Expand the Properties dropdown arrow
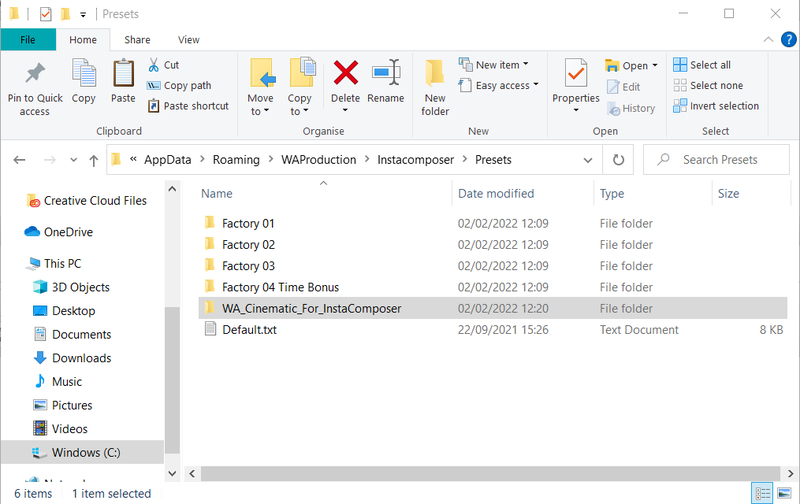The image size is (800, 504). pyautogui.click(x=576, y=110)
